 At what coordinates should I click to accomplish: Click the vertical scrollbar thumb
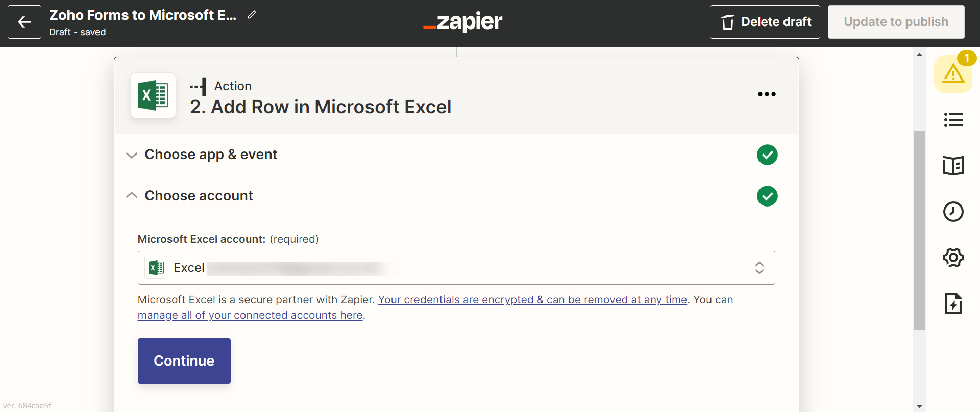click(919, 229)
